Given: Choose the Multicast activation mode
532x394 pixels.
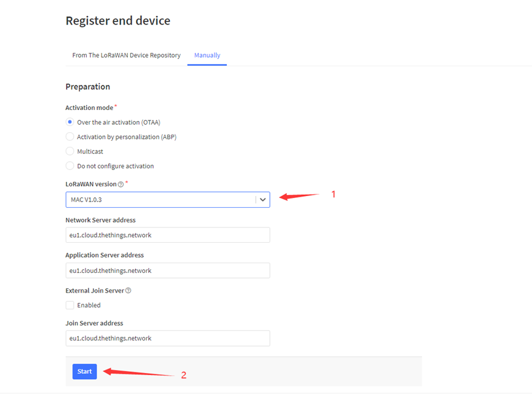Looking at the screenshot, I should (69, 151).
